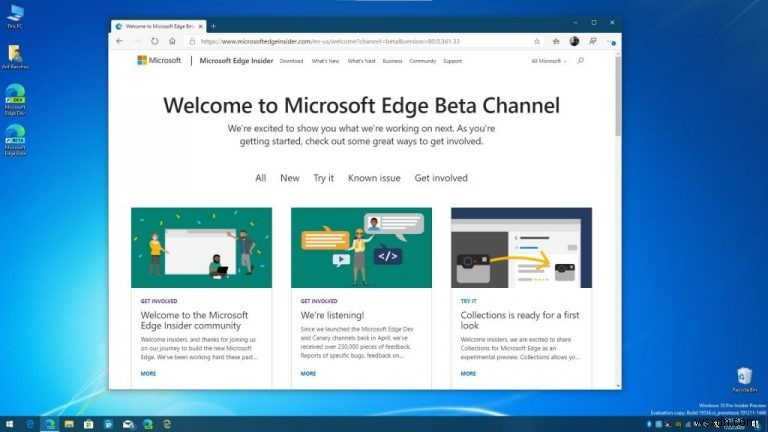Click MORE under Insider community card

(148, 374)
